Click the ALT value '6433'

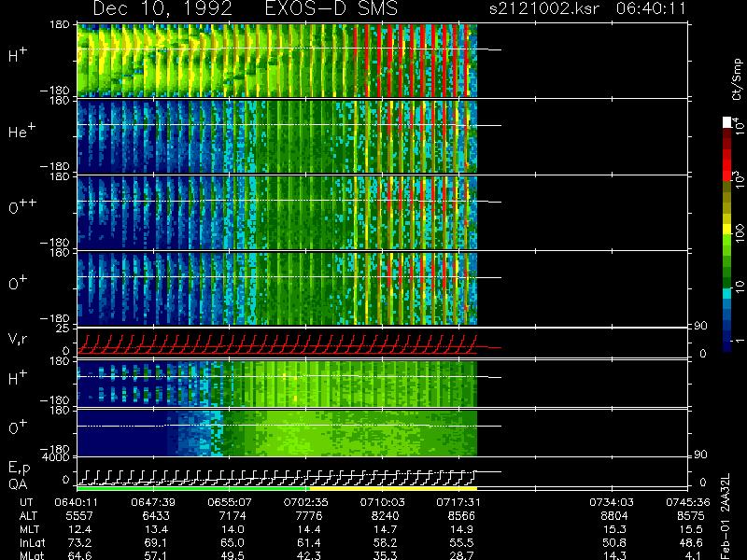[156, 516]
